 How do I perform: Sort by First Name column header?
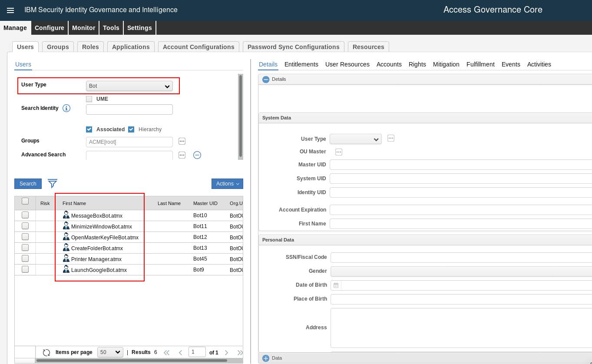74,203
